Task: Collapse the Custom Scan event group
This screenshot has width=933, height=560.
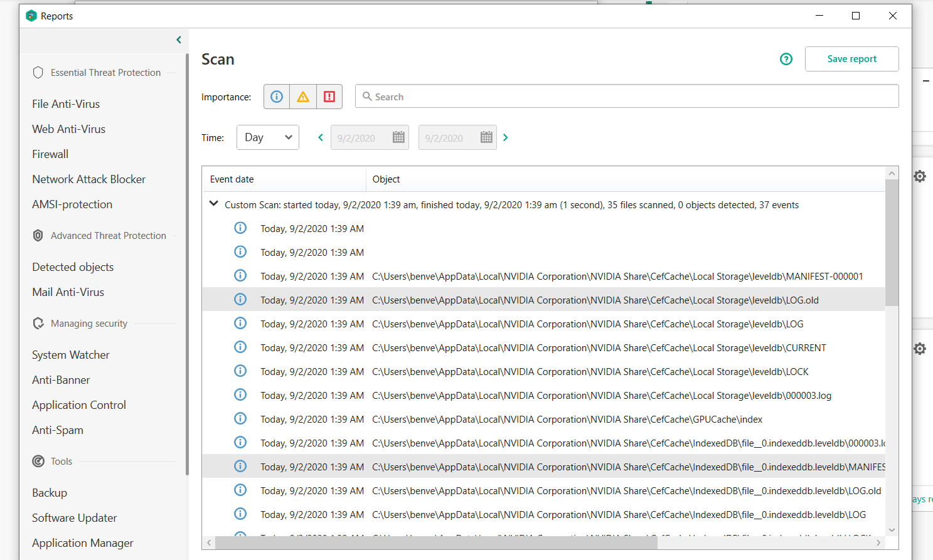Action: coord(214,204)
